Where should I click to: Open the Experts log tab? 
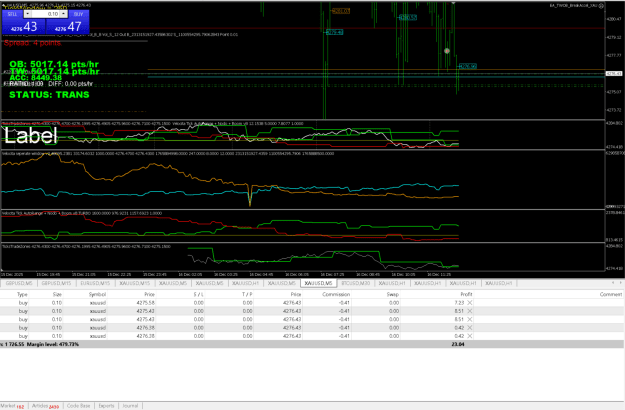(x=106, y=406)
